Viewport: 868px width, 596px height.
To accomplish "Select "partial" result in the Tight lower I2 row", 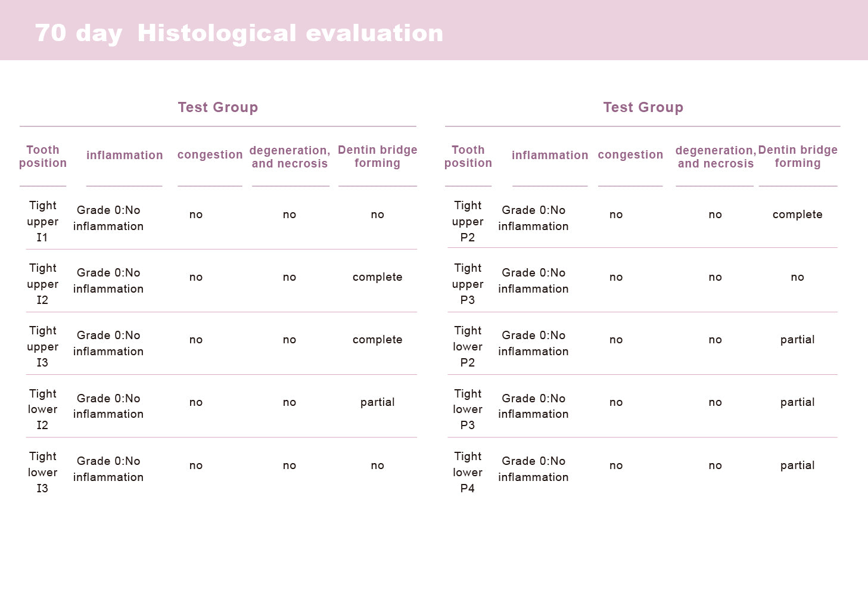I will click(x=377, y=402).
